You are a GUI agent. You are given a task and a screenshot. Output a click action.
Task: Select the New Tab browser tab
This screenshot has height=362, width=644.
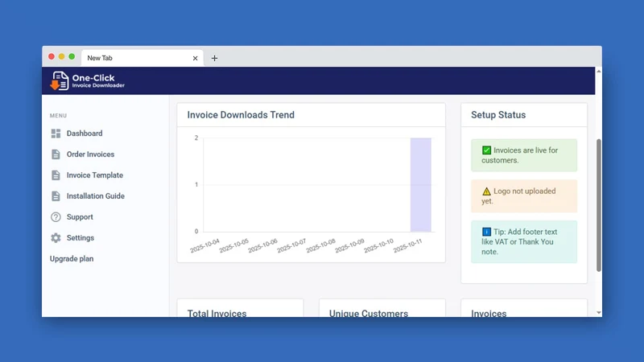(x=142, y=58)
